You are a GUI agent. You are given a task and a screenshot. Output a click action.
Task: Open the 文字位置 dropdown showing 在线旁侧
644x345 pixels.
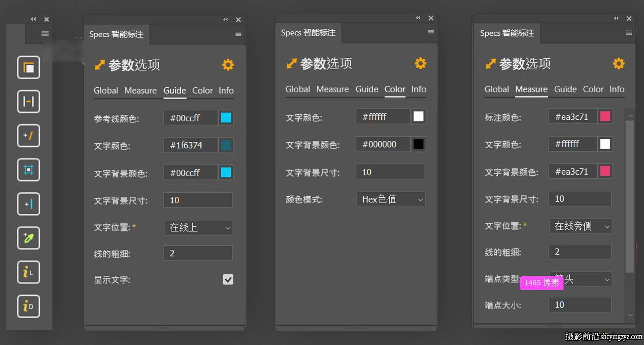point(581,226)
